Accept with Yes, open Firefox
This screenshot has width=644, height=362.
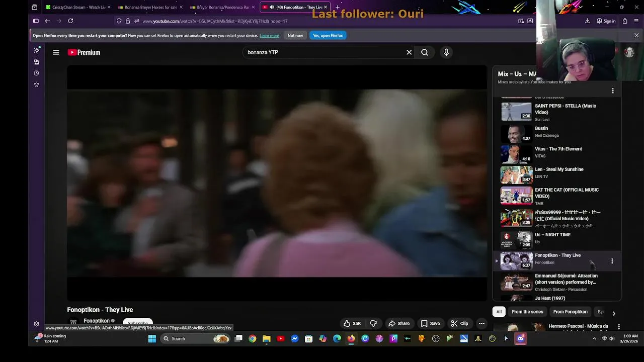tap(328, 36)
